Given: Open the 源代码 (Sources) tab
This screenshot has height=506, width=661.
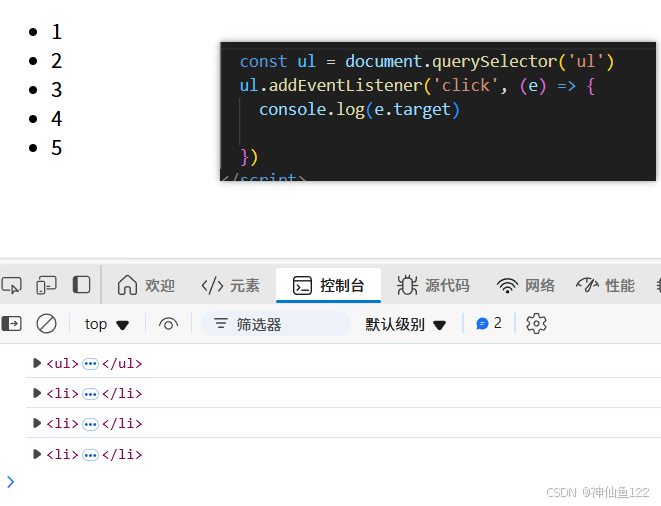Looking at the screenshot, I should point(433,285).
